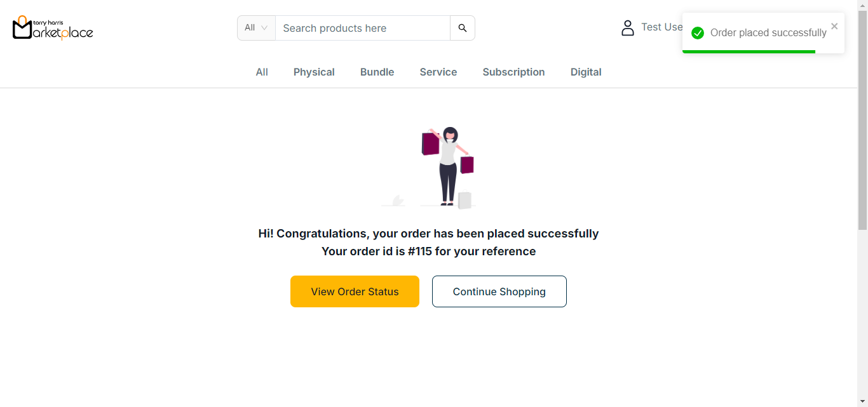Viewport: 868px width, 407px height.
Task: Click the Continue Shopping button
Action: click(x=499, y=291)
